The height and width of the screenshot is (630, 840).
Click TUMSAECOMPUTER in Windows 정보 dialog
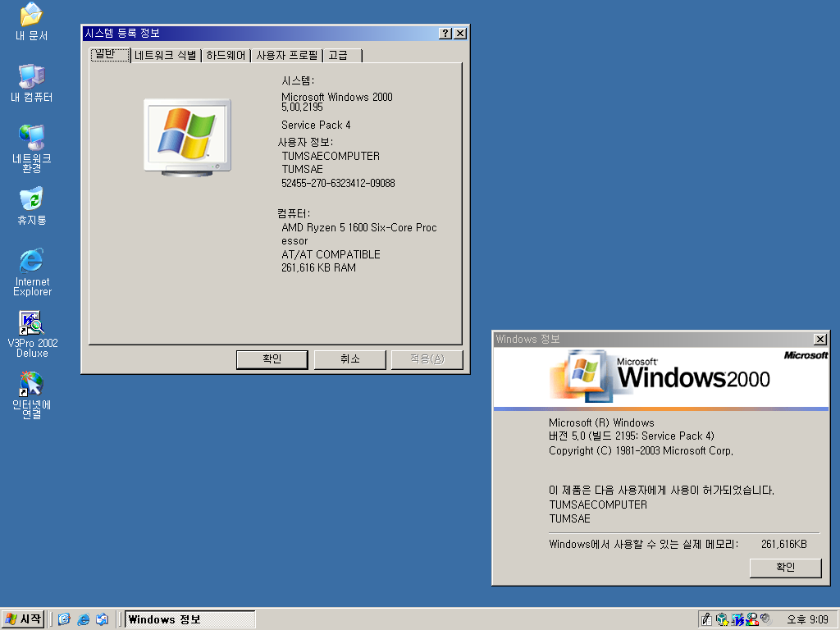tap(598, 504)
